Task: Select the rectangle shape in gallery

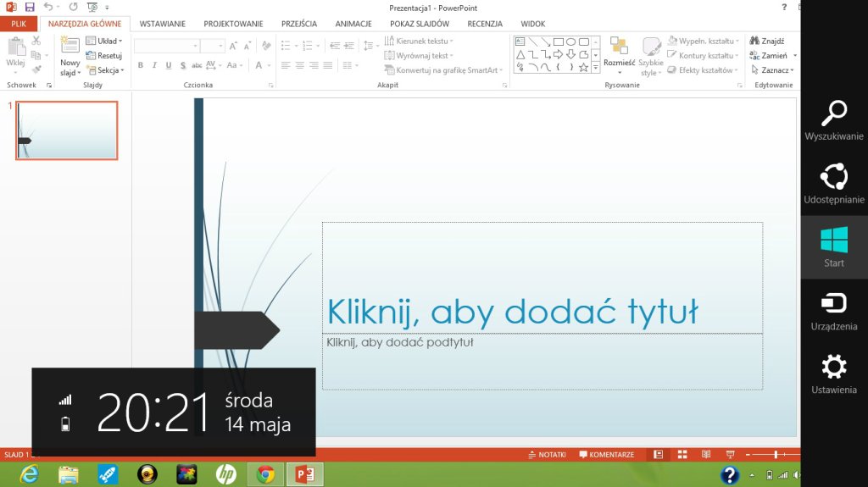Action: click(x=559, y=42)
